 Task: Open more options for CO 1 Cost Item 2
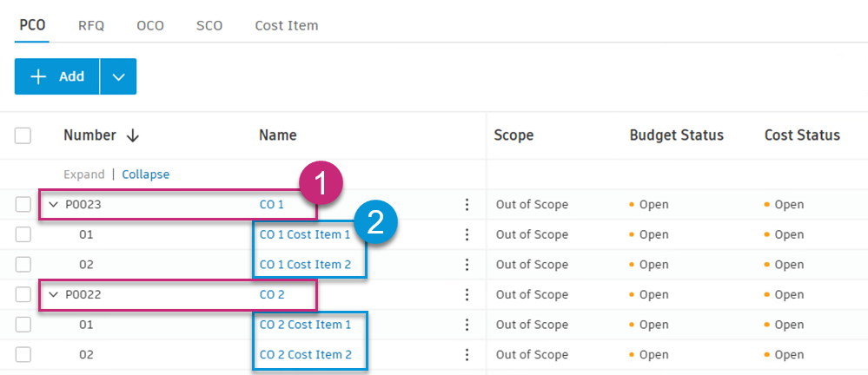pos(467,265)
